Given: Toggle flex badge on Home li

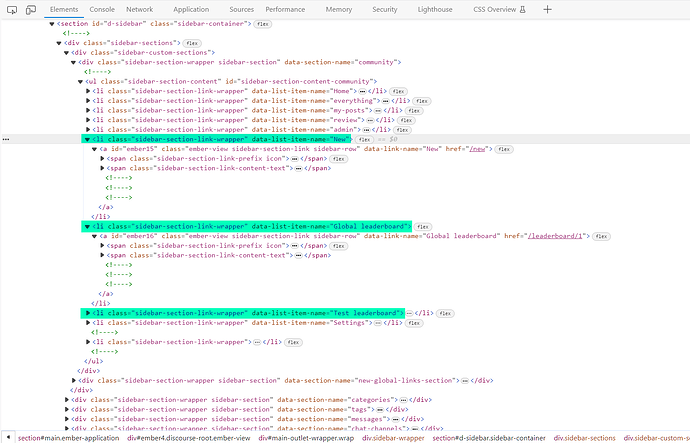Looking at the screenshot, I should (399, 92).
